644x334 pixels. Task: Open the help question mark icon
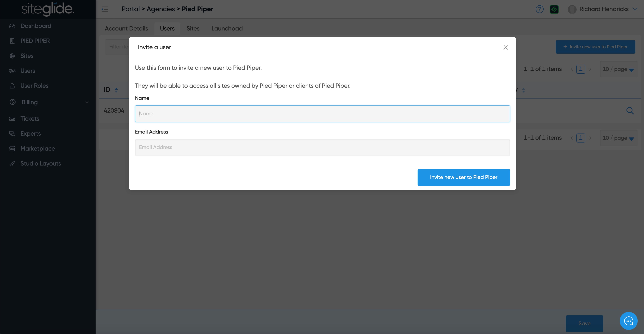(x=539, y=9)
